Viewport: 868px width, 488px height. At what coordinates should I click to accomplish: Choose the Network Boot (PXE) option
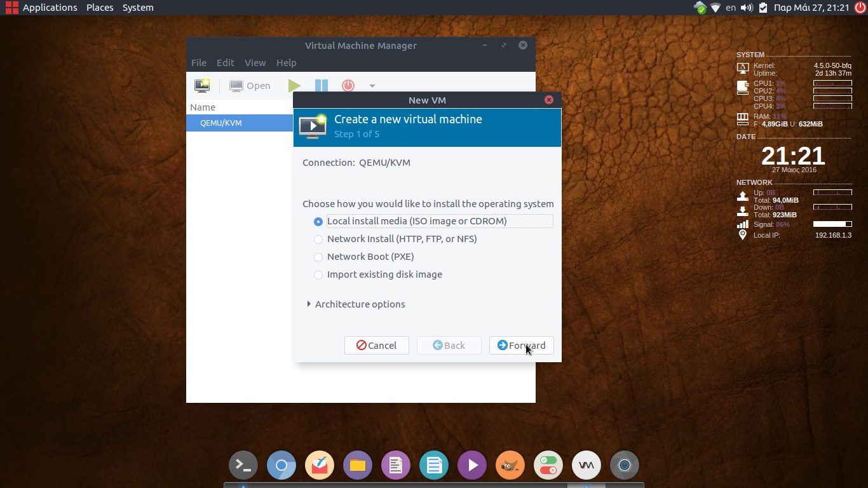pos(318,257)
